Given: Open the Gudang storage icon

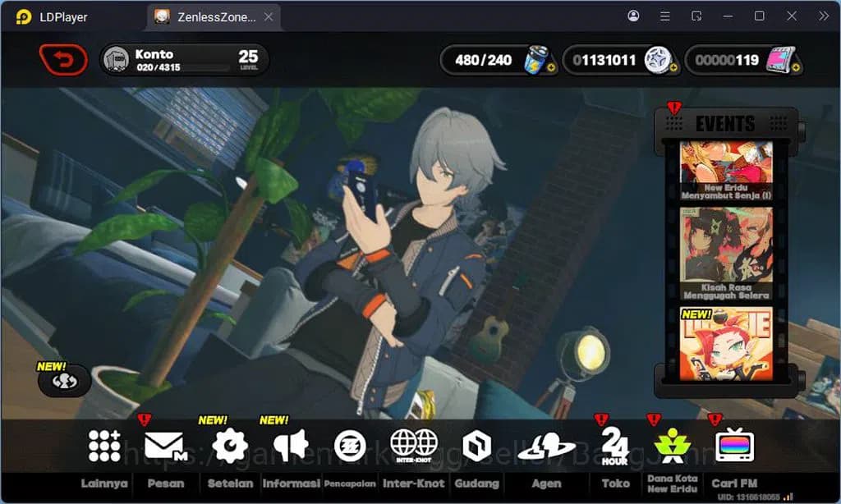Looking at the screenshot, I should 477,446.
